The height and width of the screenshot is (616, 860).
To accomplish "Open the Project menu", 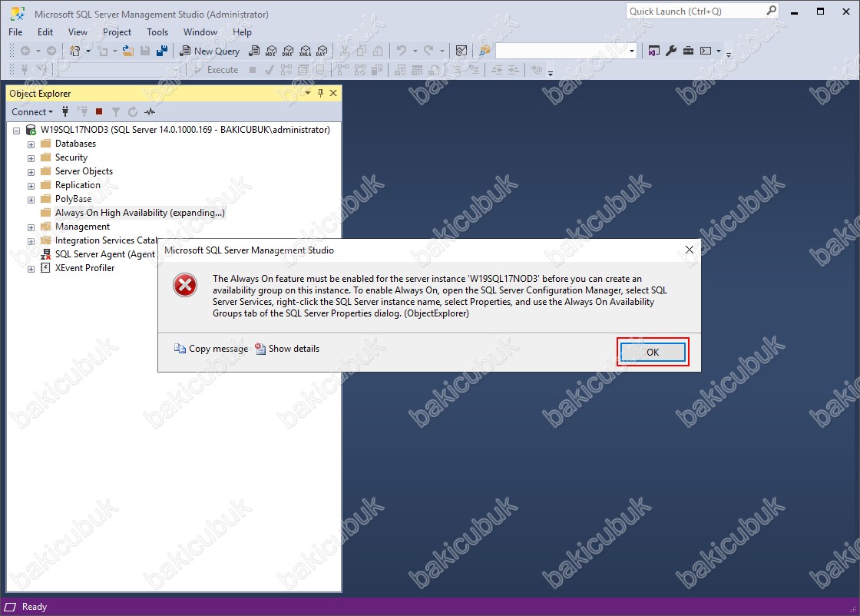I will 117,31.
